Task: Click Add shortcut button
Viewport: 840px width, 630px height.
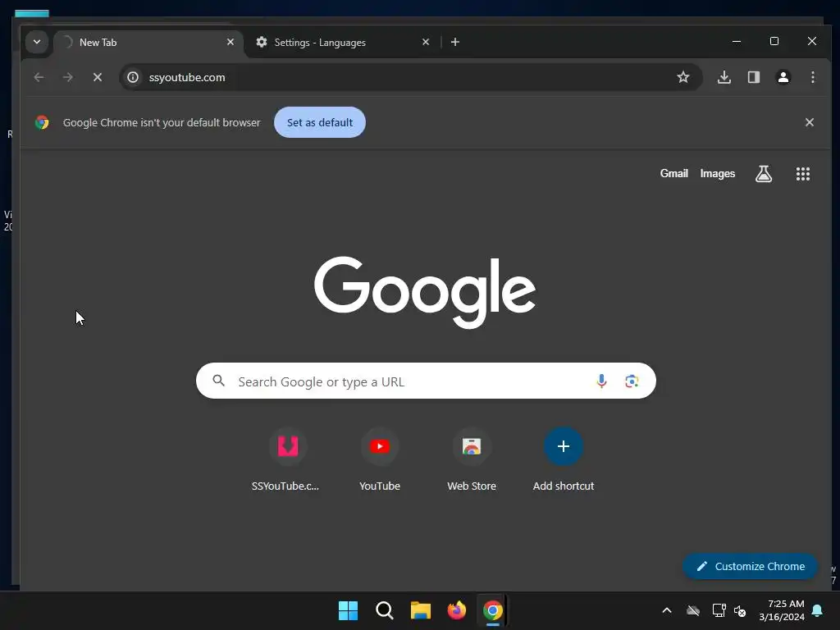Action: click(x=563, y=459)
